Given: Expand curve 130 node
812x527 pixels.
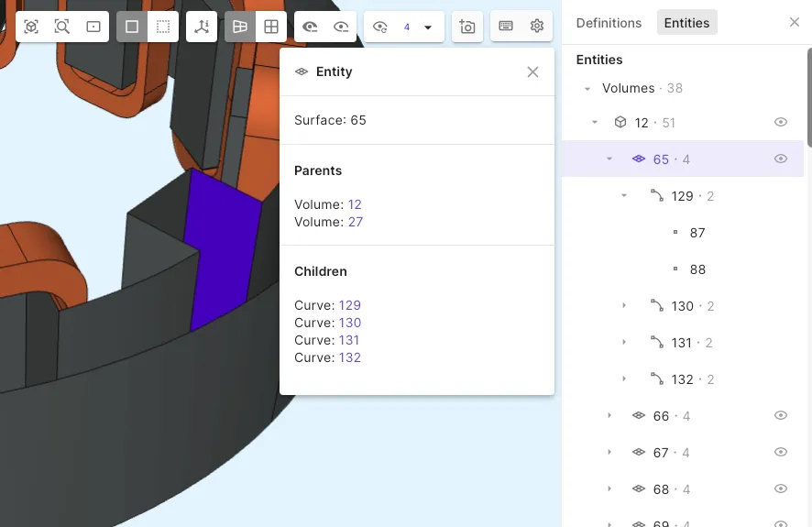Looking at the screenshot, I should click(x=624, y=305).
